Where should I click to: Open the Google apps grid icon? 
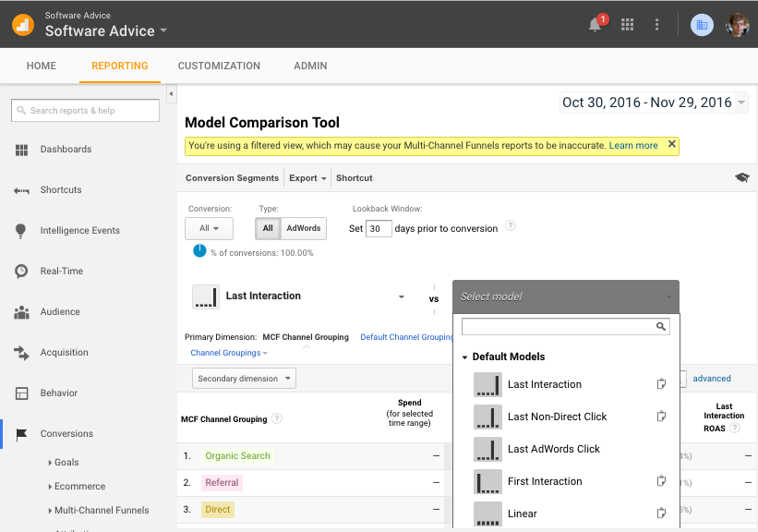[x=628, y=25]
